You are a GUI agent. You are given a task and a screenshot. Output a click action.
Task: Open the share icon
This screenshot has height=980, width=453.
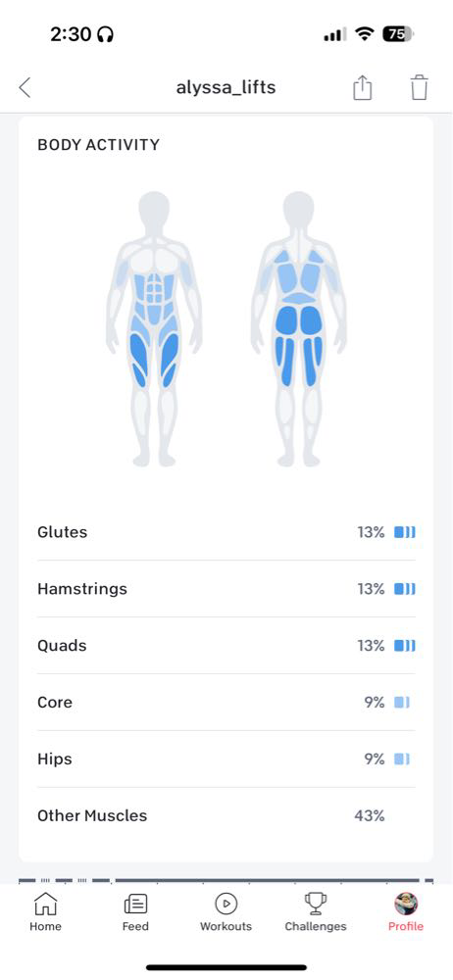point(362,87)
